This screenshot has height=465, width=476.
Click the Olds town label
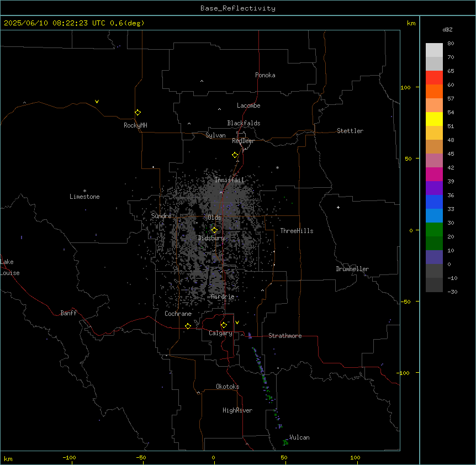pyautogui.click(x=214, y=218)
